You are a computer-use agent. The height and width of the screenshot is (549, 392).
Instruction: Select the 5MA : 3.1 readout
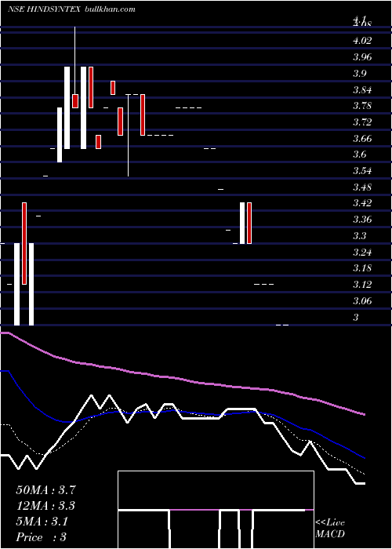[x=42, y=522]
